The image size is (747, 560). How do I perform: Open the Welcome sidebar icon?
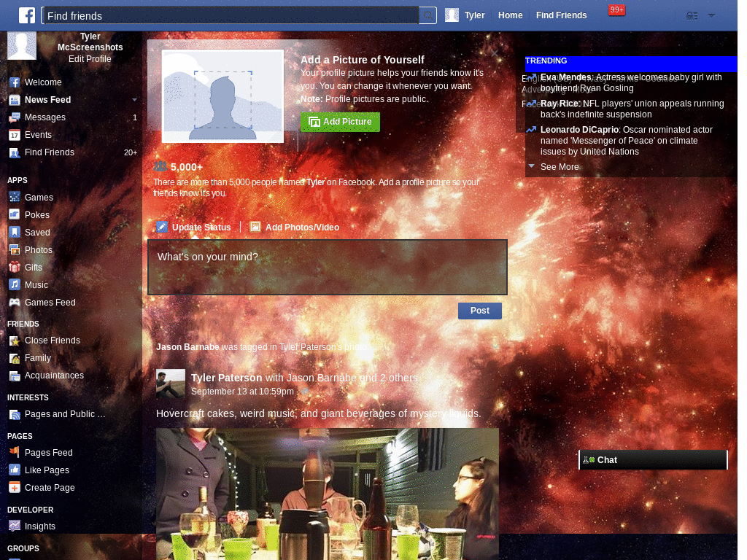[x=15, y=82]
